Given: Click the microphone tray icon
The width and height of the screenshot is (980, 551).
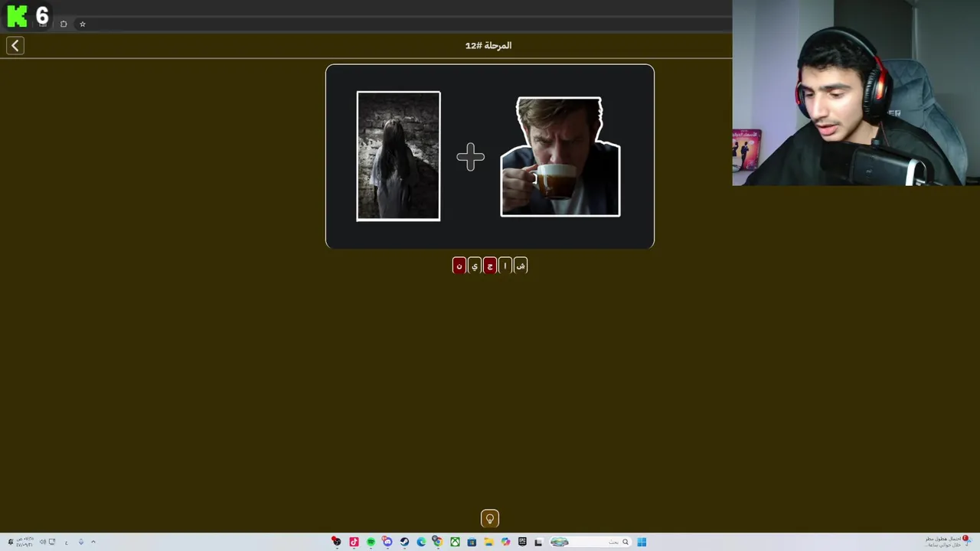Looking at the screenshot, I should [x=81, y=542].
